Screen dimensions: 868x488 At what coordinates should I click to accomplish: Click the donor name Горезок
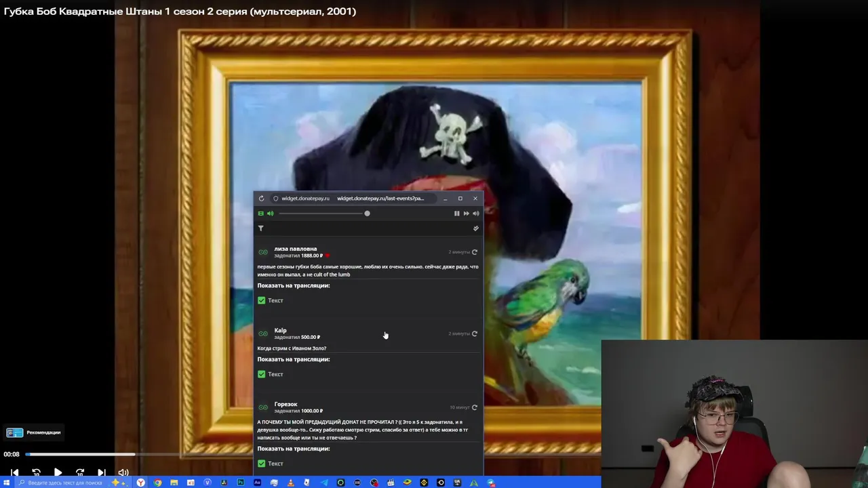pyautogui.click(x=285, y=404)
